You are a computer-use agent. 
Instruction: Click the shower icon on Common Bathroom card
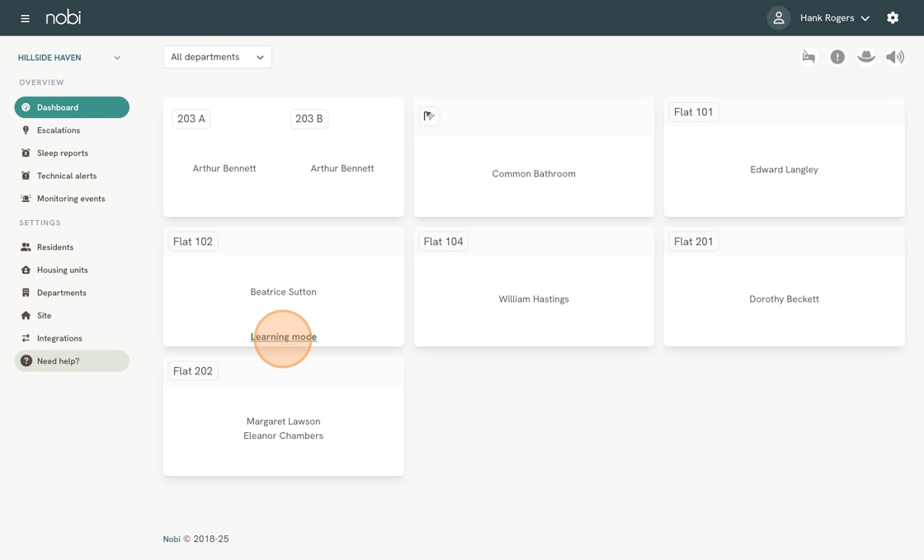[429, 117]
